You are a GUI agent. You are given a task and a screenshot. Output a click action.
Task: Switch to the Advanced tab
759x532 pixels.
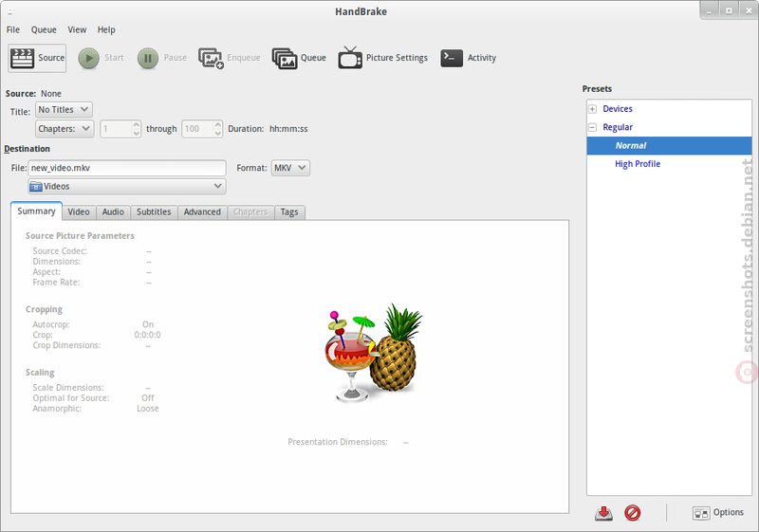[202, 211]
